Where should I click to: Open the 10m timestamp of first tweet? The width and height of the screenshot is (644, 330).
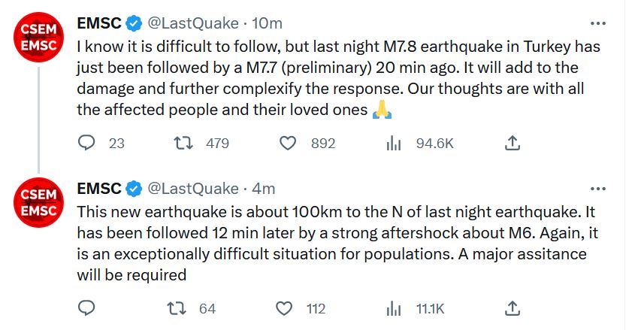[x=263, y=23]
